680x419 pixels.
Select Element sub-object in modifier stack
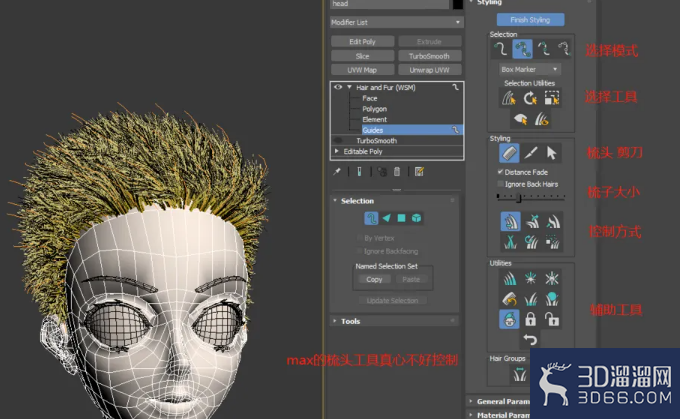[375, 119]
